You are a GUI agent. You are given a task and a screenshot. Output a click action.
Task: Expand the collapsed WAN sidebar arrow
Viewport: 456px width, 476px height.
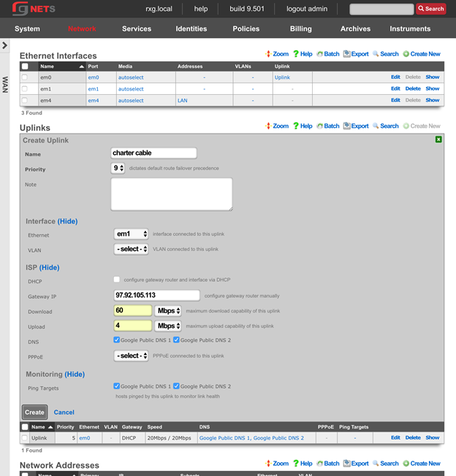pos(5,45)
